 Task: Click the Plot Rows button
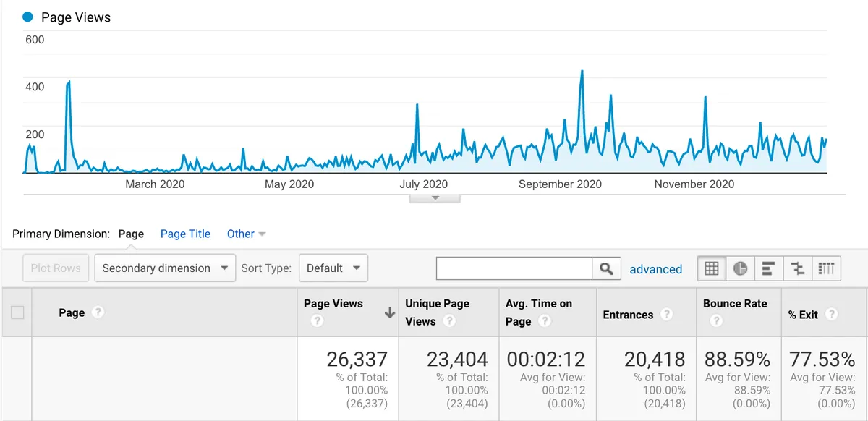55,268
